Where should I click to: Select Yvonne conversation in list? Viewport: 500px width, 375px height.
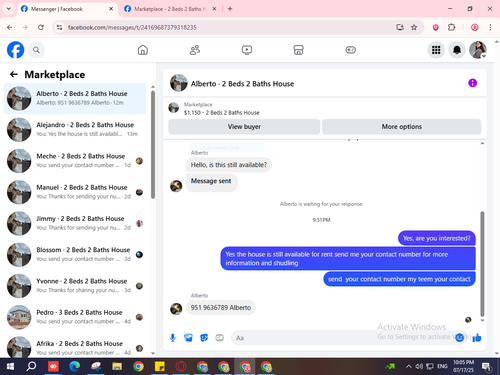75,286
